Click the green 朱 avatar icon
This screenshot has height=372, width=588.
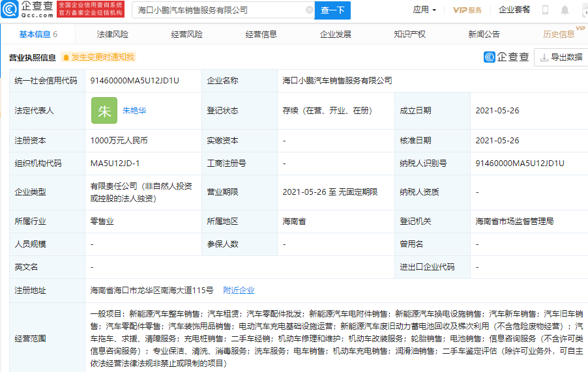(104, 111)
